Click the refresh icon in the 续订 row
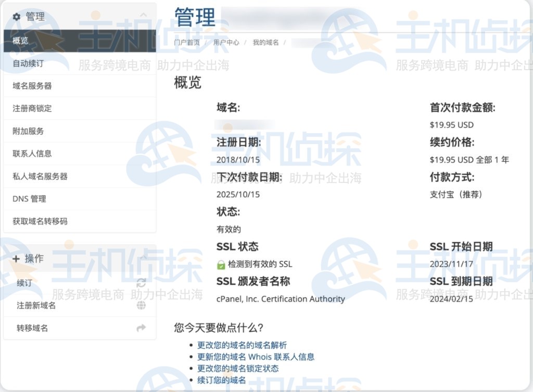Image resolution: width=533 pixels, height=392 pixels. pyautogui.click(x=141, y=283)
